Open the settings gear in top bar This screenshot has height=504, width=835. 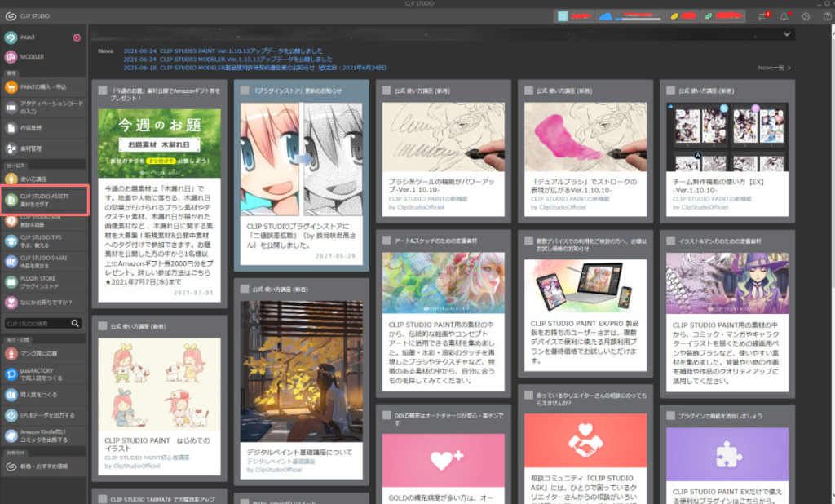(x=806, y=16)
